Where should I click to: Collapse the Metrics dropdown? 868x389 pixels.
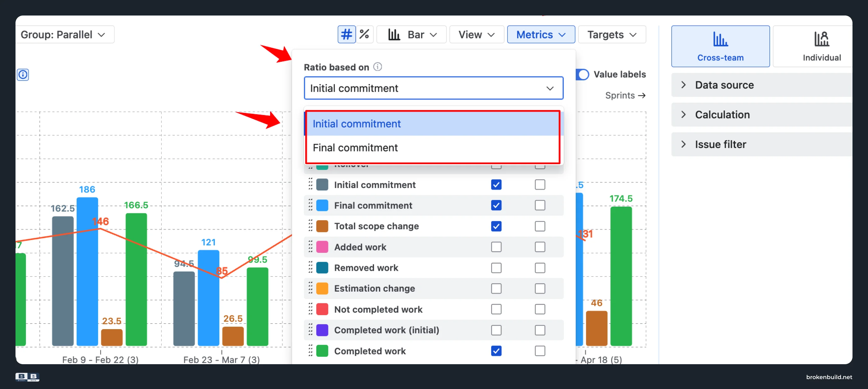(x=541, y=34)
